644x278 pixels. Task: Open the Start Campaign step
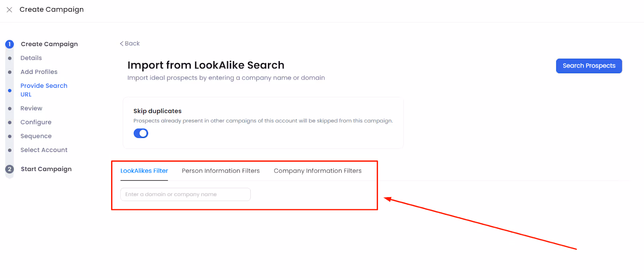click(x=46, y=169)
